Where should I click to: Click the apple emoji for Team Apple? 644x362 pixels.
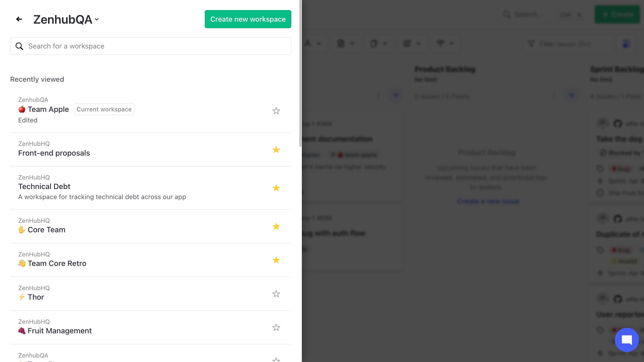point(22,109)
